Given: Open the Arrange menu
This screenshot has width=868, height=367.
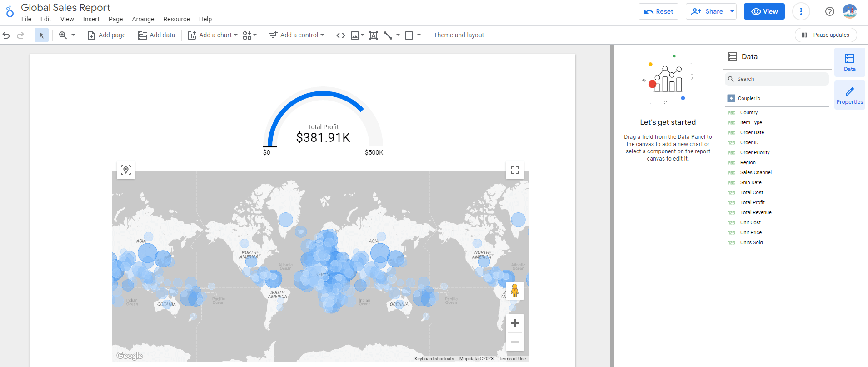Looking at the screenshot, I should [x=143, y=19].
